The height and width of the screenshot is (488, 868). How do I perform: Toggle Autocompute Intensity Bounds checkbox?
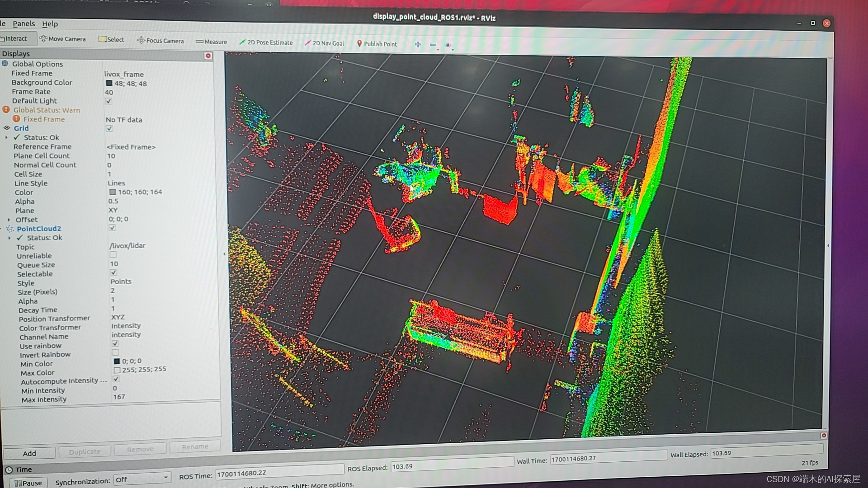(116, 379)
